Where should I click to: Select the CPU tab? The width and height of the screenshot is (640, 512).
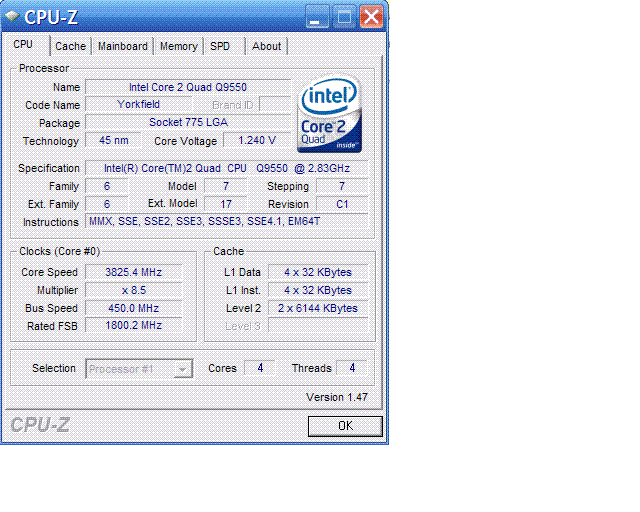pyautogui.click(x=27, y=45)
